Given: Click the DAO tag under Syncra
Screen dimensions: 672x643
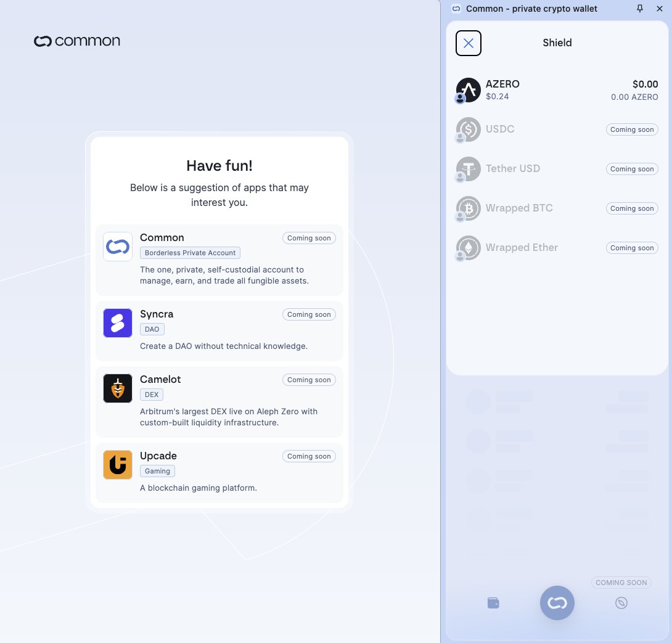Looking at the screenshot, I should (152, 329).
